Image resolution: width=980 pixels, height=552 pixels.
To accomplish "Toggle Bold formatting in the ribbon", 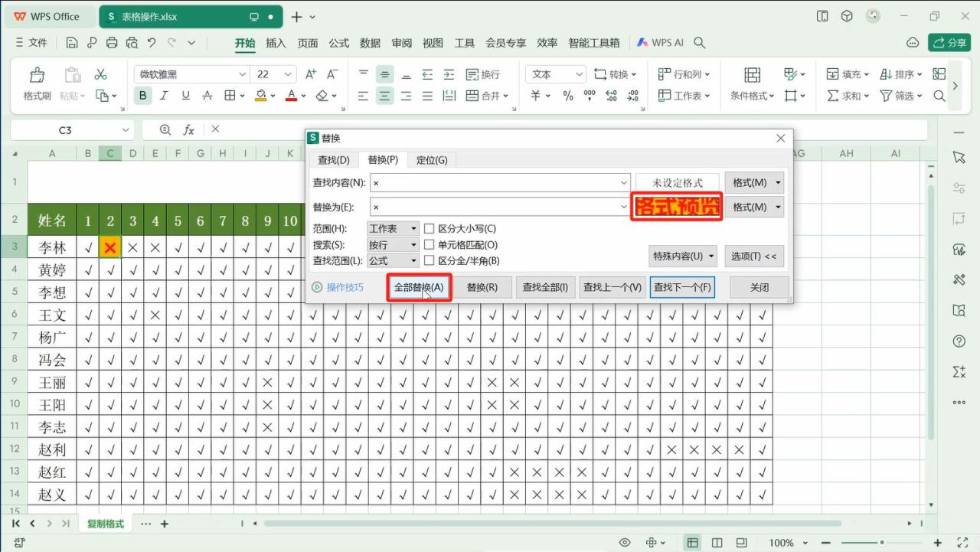I will (x=142, y=96).
